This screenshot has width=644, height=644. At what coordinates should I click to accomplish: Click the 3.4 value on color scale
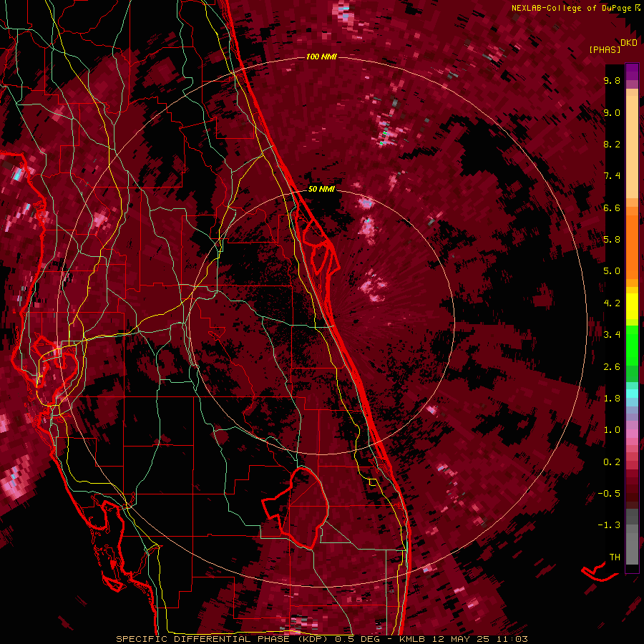[612, 335]
